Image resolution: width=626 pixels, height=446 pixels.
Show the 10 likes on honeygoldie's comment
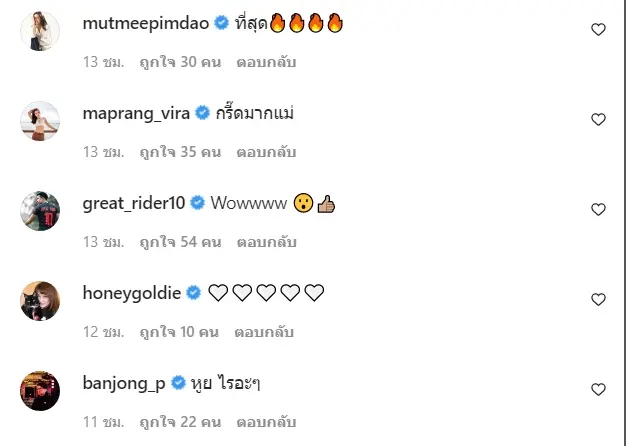179,332
